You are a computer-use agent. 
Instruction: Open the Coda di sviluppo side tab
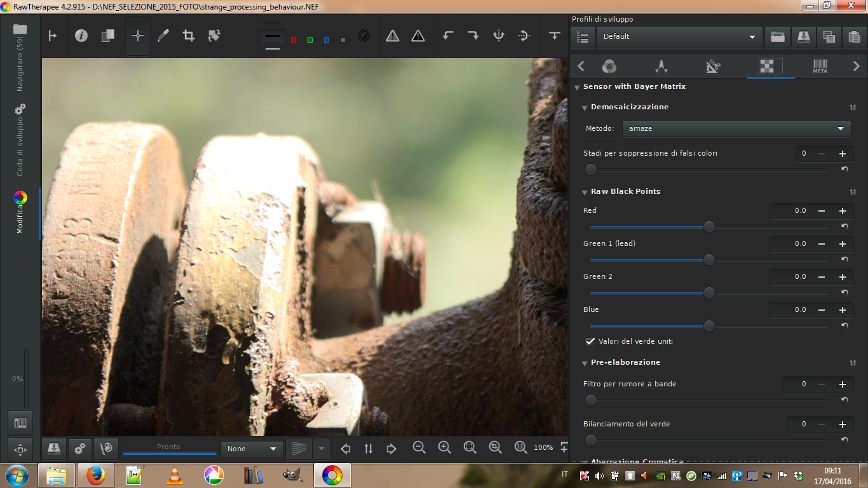coord(20,140)
